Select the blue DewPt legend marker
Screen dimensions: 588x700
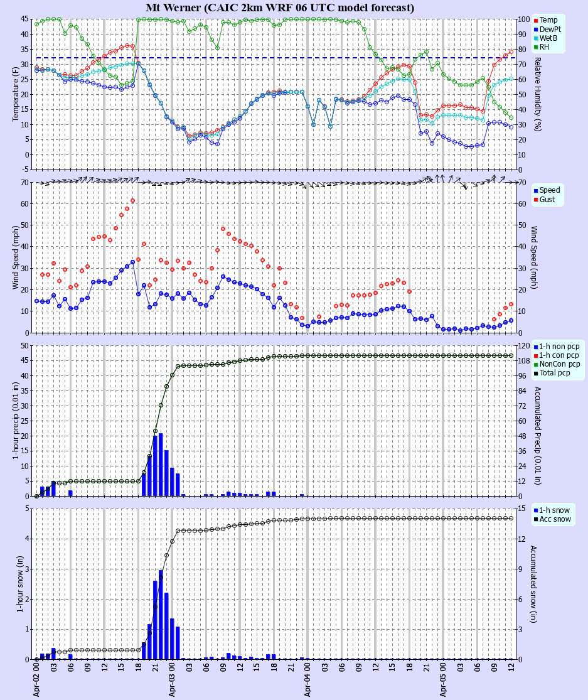coord(537,29)
